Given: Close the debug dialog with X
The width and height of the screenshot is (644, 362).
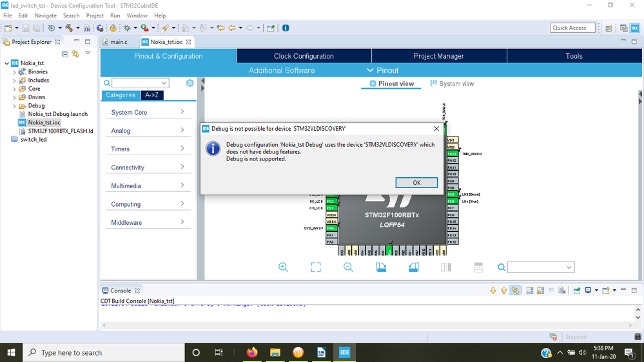Looking at the screenshot, I should 436,128.
